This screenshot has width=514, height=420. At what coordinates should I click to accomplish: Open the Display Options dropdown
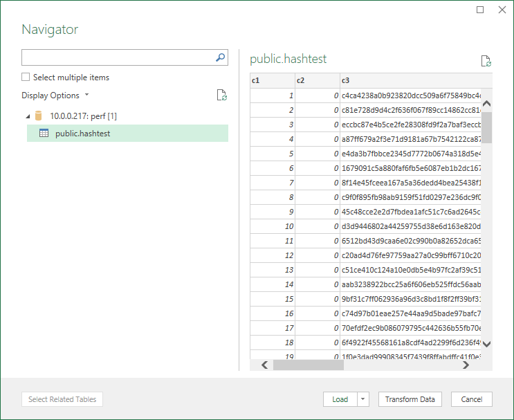click(x=55, y=95)
